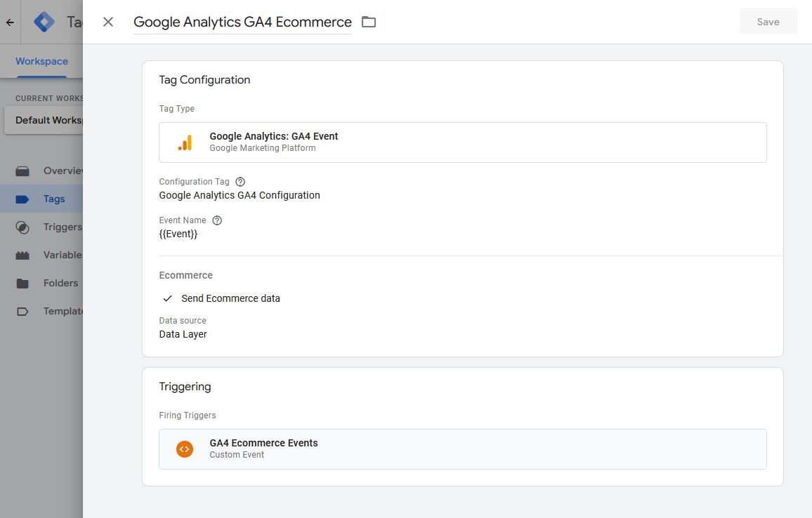This screenshot has height=518, width=812.
Task: Toggle the Send Ecommerce data checkmark
Action: [x=167, y=298]
